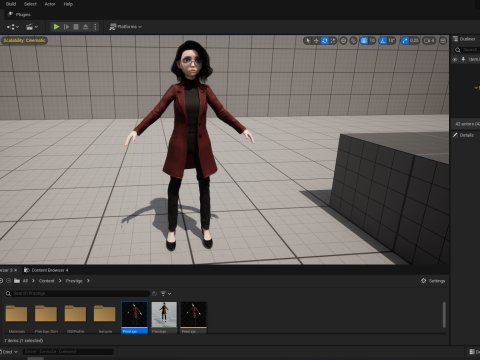Choose the scale gizmo tool
Image resolution: width=480 pixels, height=360 pixels.
click(333, 41)
